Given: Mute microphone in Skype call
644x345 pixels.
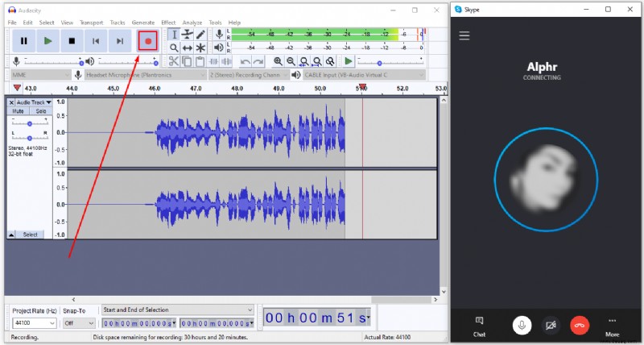Looking at the screenshot, I should pos(522,326).
